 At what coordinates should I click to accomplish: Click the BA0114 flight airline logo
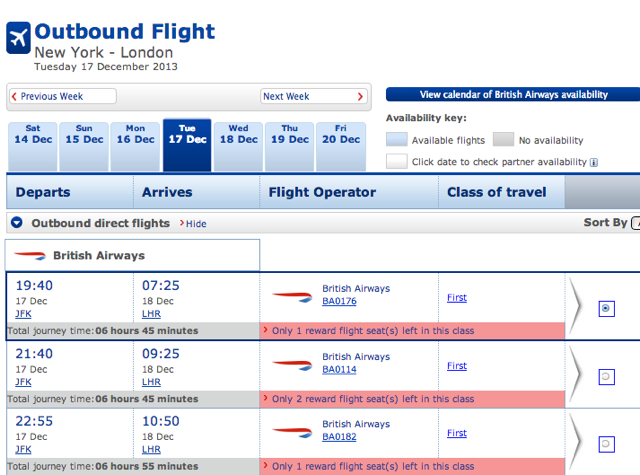click(292, 365)
